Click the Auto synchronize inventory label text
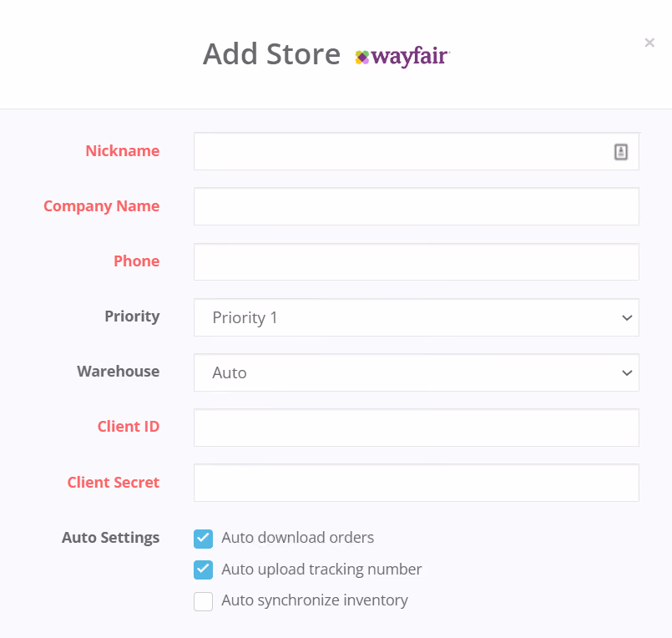Viewport: 672px width, 638px height. point(315,600)
